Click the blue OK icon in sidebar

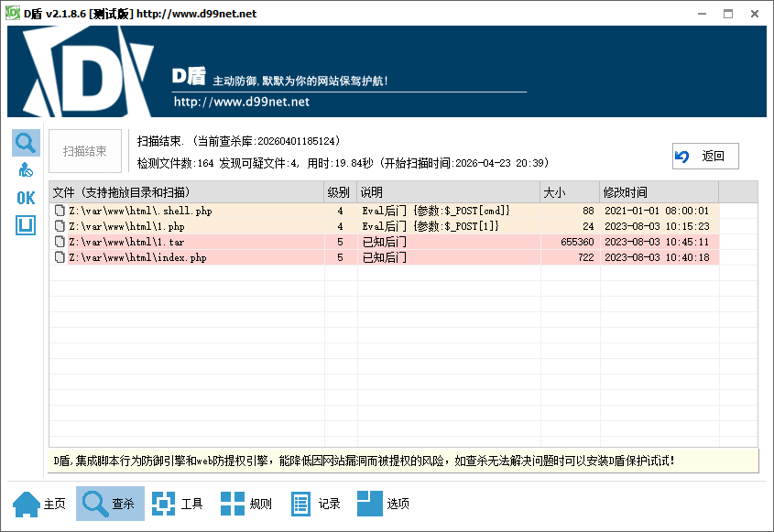(26, 198)
